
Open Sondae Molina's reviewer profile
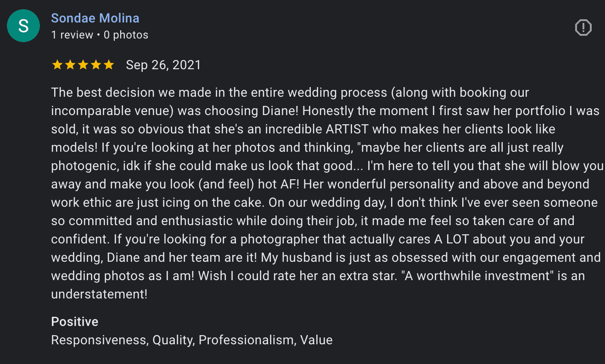pos(95,18)
